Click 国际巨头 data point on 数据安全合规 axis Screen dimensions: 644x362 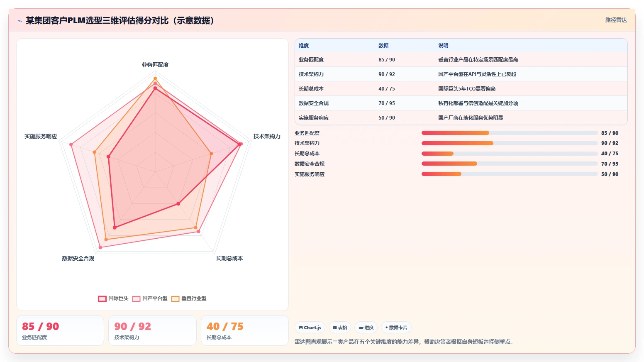point(115,227)
